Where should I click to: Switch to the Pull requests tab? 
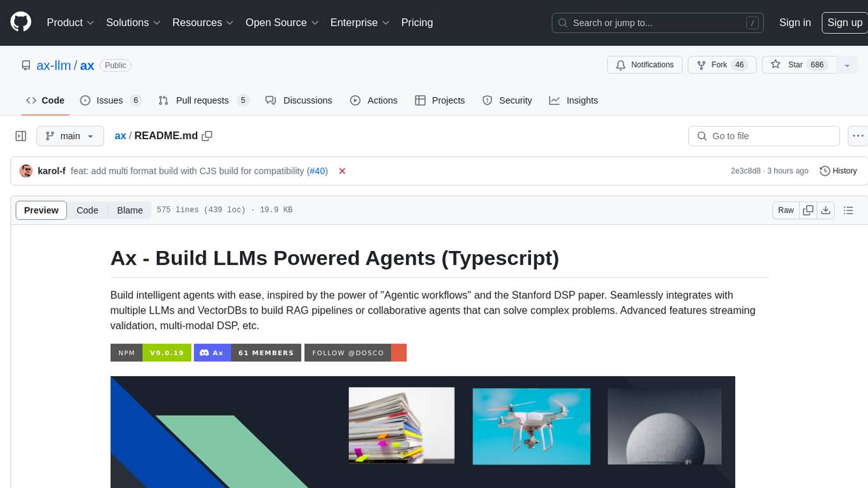203,100
